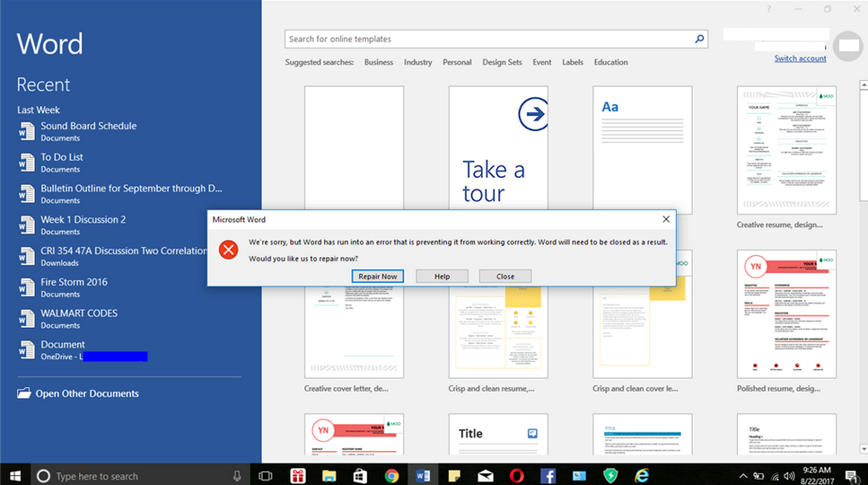
Task: Open Sticky Notes from taskbar
Action: [x=454, y=476]
